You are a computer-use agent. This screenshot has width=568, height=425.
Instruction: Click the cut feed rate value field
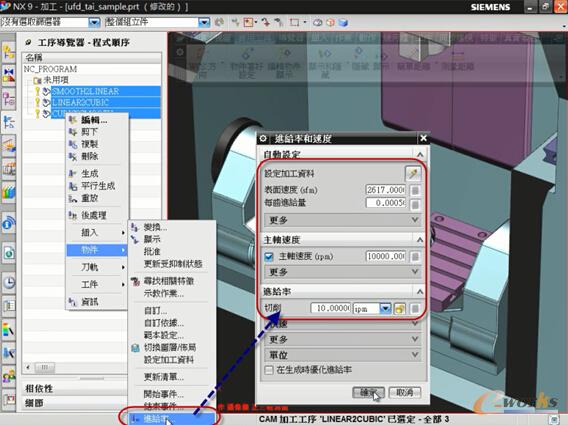tap(330, 308)
